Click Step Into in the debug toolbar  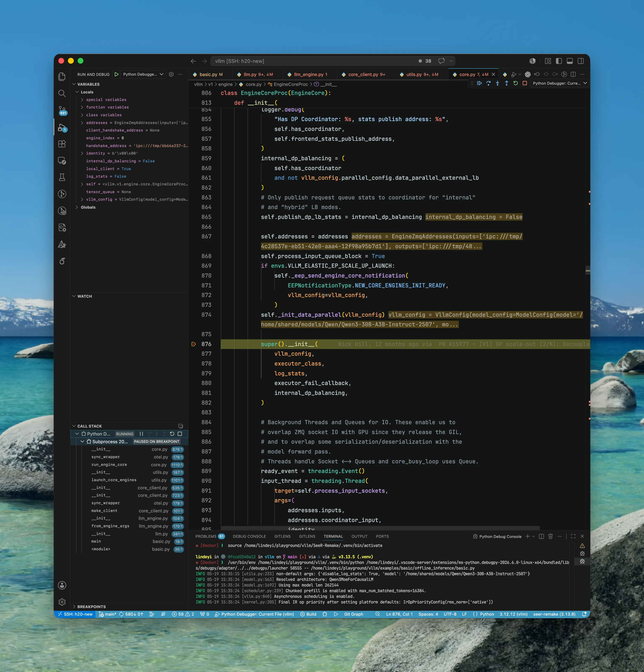[x=497, y=83]
